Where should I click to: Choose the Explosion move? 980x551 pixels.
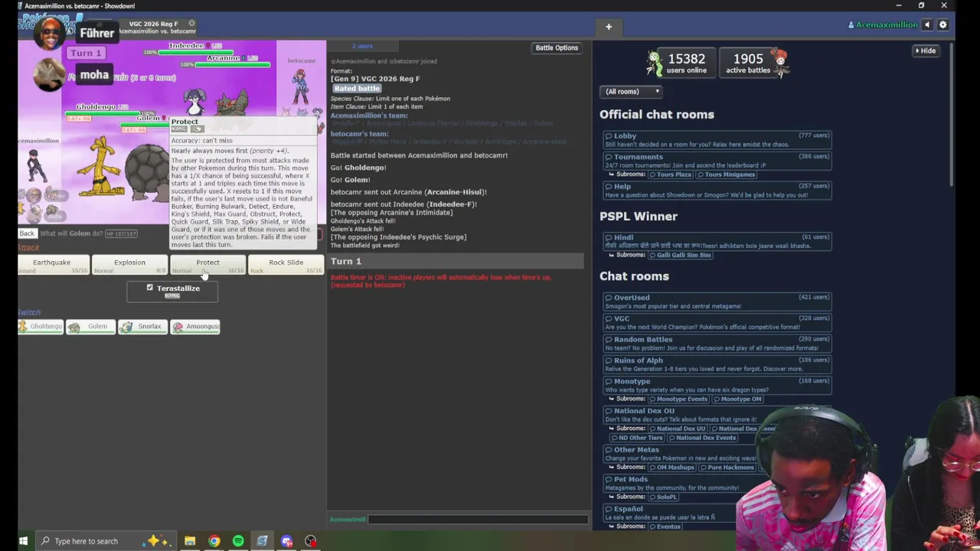point(129,265)
